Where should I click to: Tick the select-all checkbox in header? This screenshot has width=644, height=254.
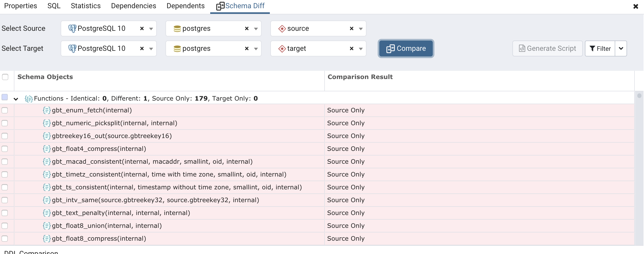[5, 77]
